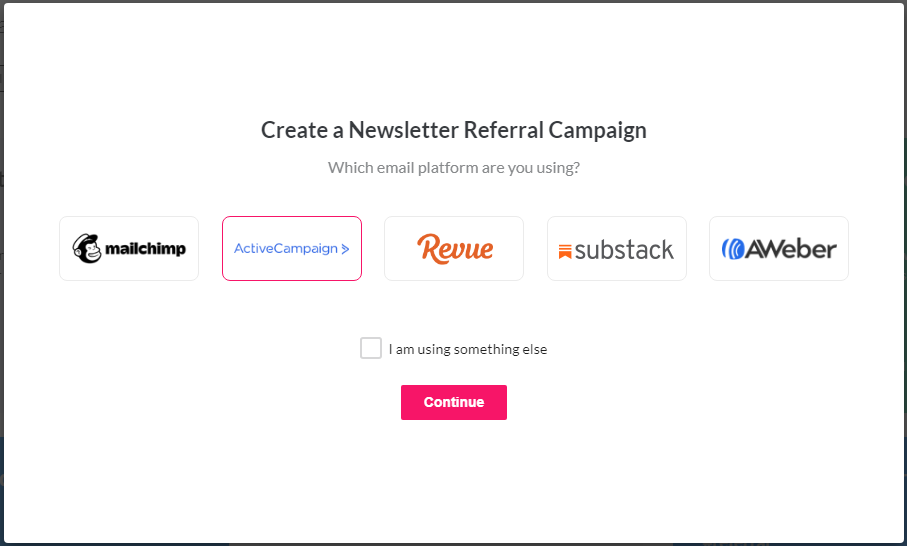Click the blue AWeber wave icon

point(732,249)
